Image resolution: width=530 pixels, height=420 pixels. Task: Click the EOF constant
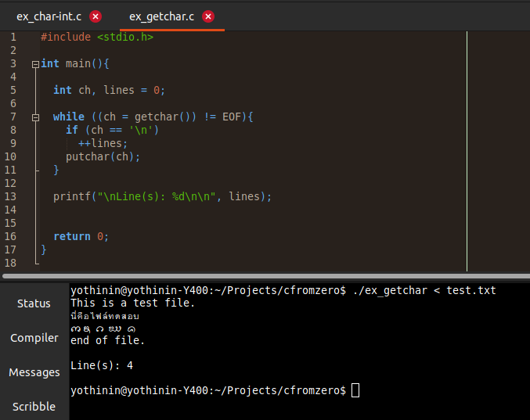(232, 117)
